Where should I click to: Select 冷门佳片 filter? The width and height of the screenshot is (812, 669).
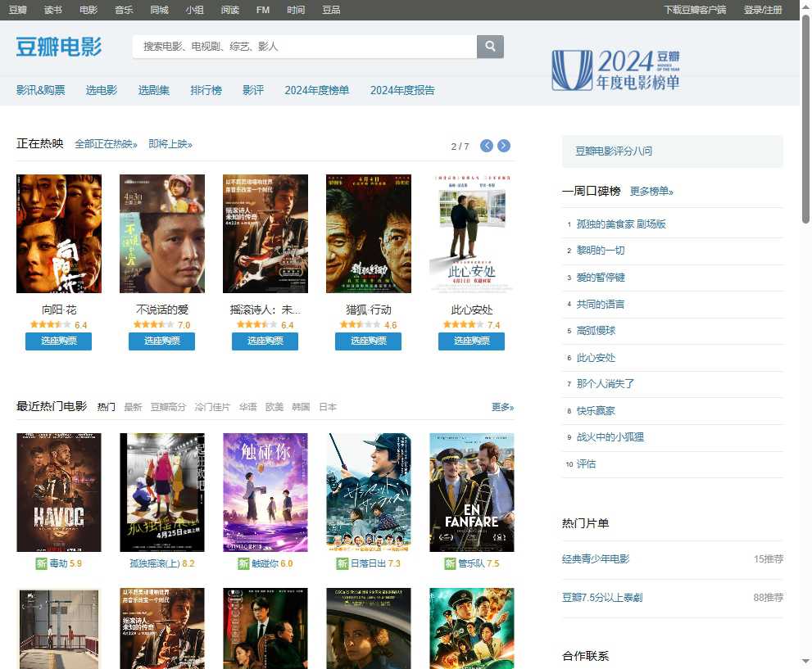tap(212, 407)
